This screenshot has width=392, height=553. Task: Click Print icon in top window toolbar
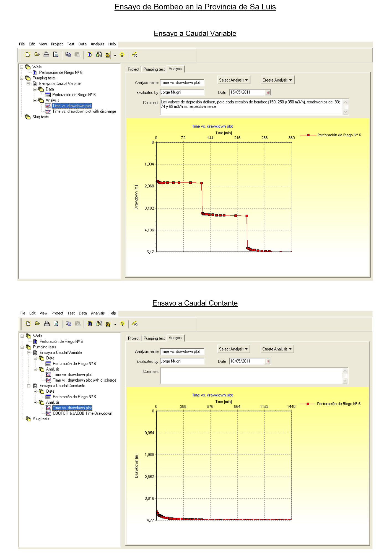point(46,54)
